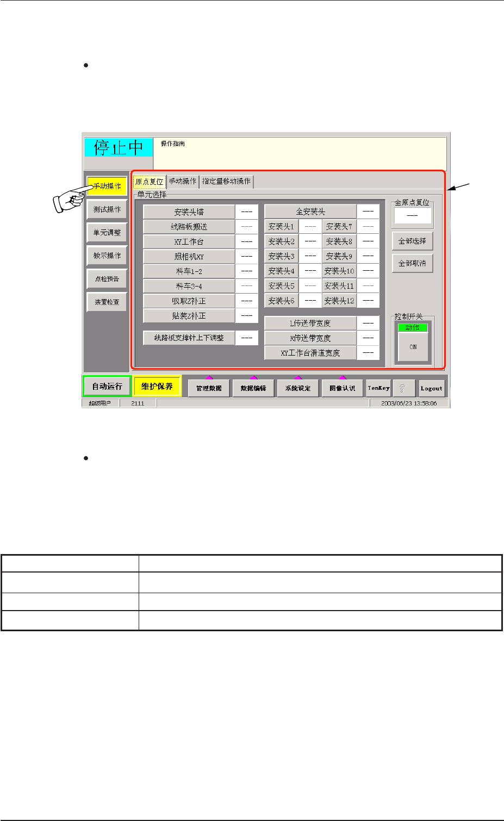
Task: Open the 图像认识 menu
Action: coord(343,388)
